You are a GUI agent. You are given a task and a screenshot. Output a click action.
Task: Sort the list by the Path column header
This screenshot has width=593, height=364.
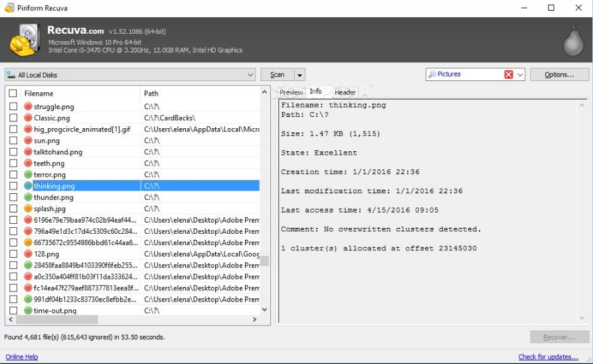(x=199, y=94)
